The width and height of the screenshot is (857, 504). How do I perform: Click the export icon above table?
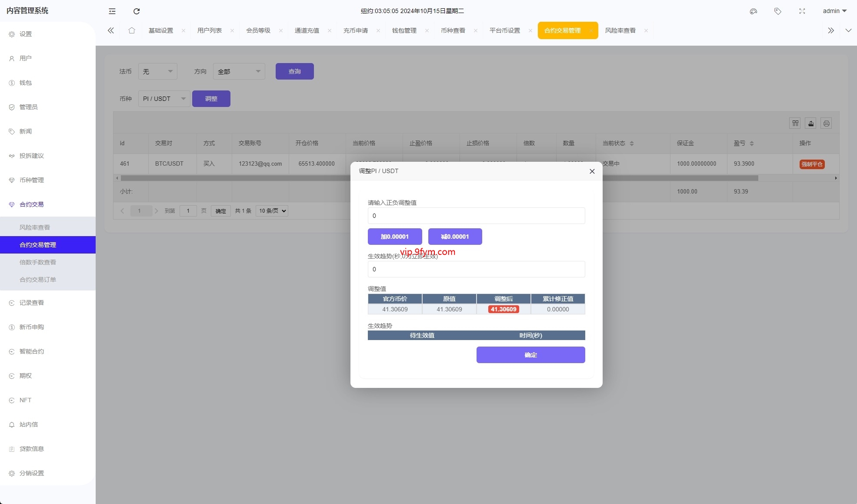tap(811, 123)
